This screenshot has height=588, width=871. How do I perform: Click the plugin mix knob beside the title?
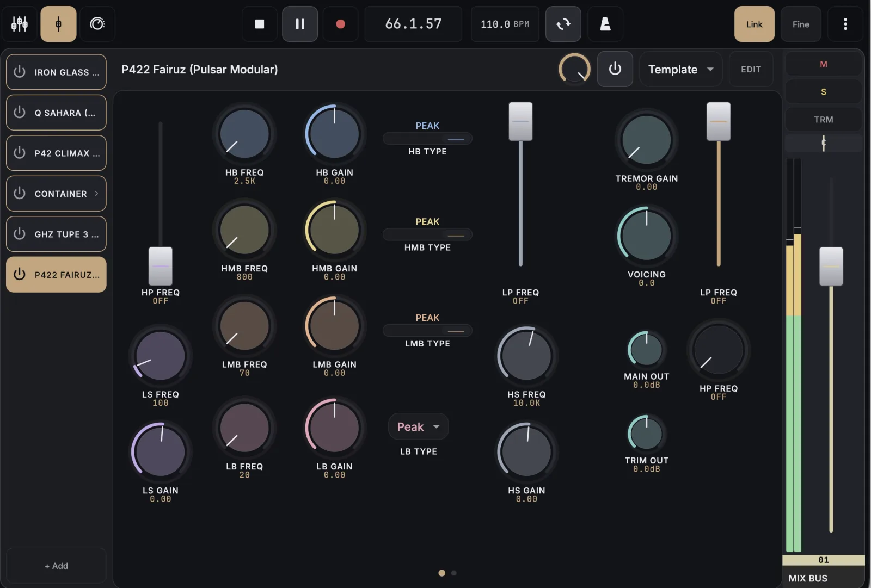pyautogui.click(x=574, y=69)
